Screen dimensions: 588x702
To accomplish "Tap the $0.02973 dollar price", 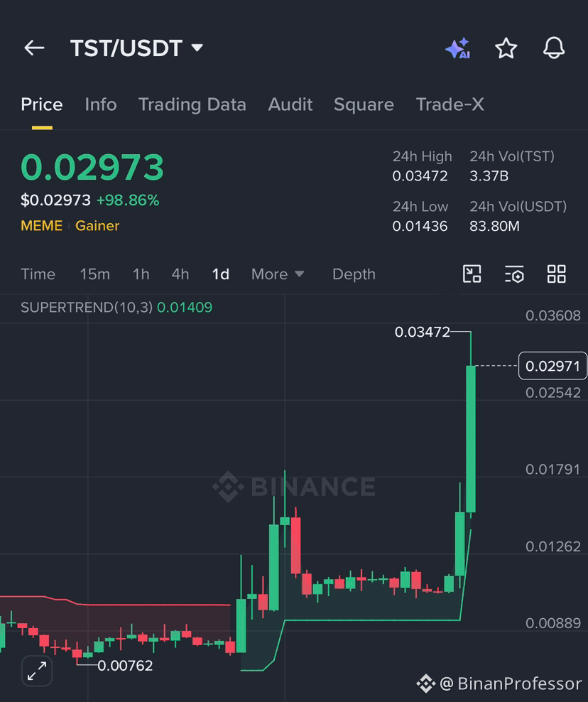I will tap(55, 200).
